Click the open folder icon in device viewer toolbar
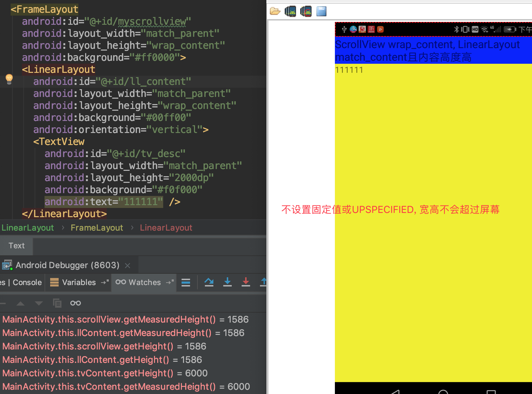Viewport: 532px width, 394px height. 275,11
